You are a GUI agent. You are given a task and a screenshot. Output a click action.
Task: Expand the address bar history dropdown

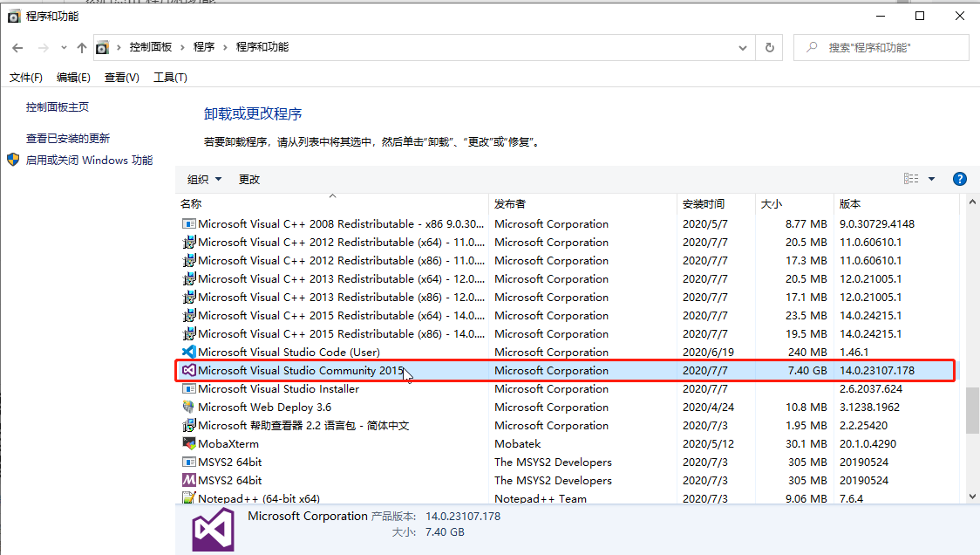tap(743, 47)
